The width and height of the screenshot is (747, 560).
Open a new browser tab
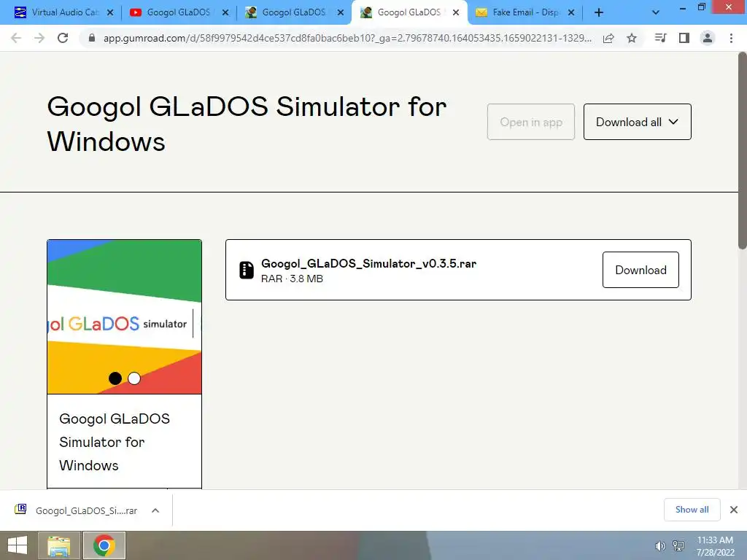[599, 13]
